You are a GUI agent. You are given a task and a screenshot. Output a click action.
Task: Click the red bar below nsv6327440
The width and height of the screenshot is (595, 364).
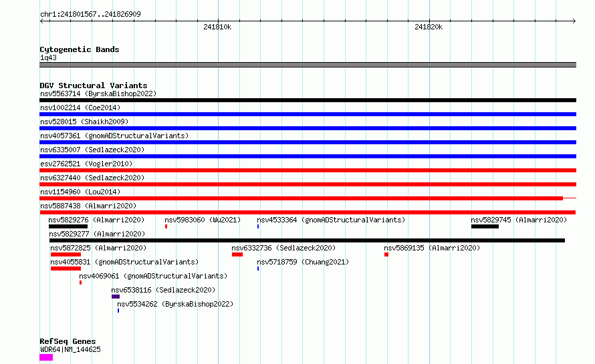point(308,184)
